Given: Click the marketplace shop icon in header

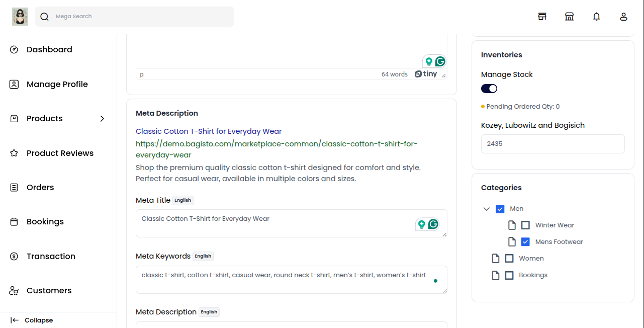Looking at the screenshot, I should [x=569, y=17].
